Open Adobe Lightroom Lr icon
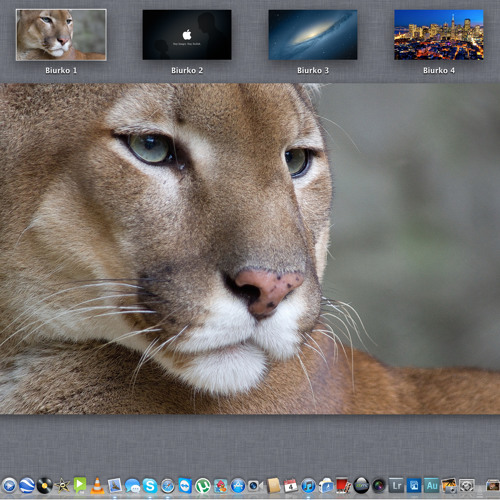 pos(396,485)
